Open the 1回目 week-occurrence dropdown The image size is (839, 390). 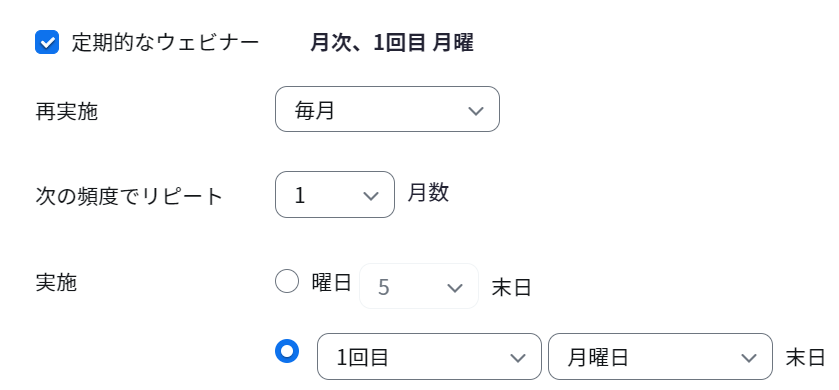pyautogui.click(x=430, y=357)
